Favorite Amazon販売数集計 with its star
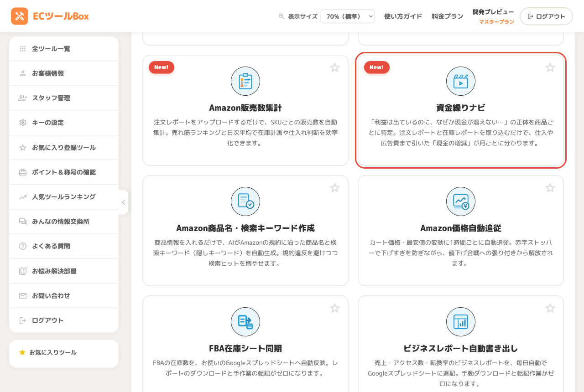 (335, 67)
